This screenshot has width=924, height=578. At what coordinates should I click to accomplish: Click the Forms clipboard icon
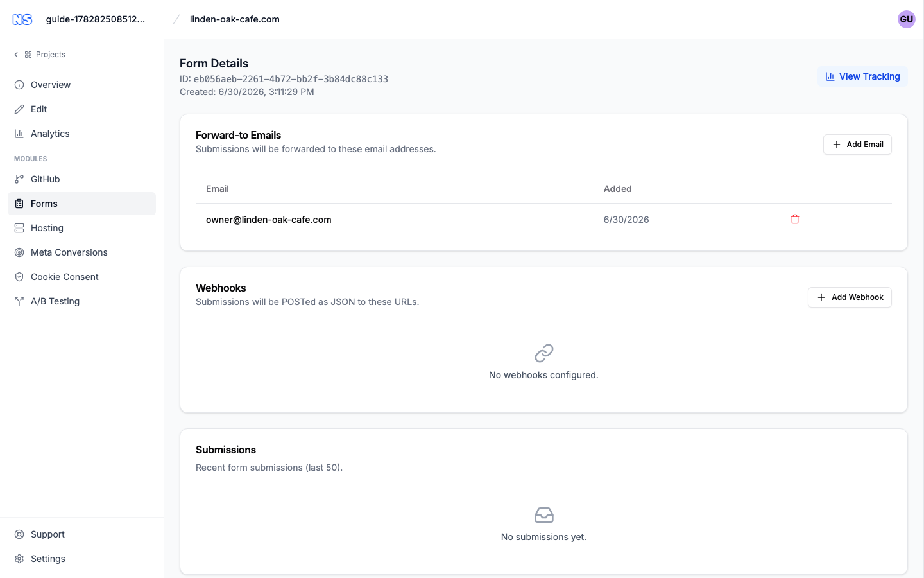pos(19,204)
